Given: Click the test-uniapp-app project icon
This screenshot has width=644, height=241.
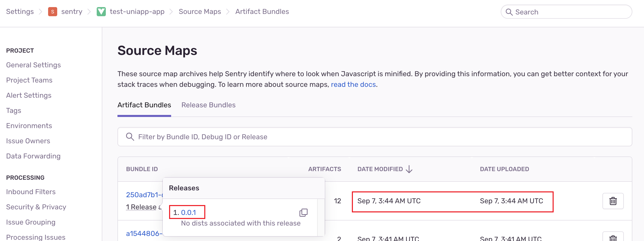Looking at the screenshot, I should [101, 12].
